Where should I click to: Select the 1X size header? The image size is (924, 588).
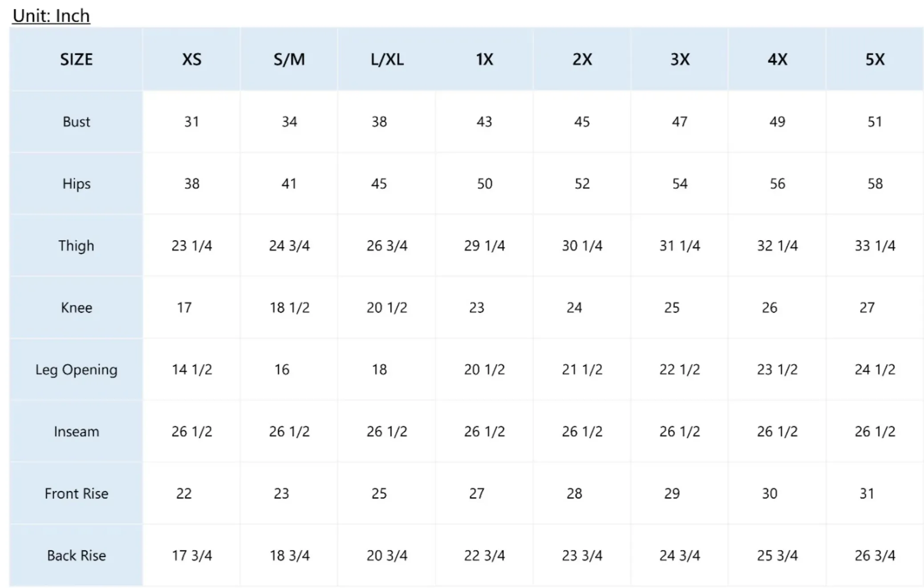tap(484, 59)
